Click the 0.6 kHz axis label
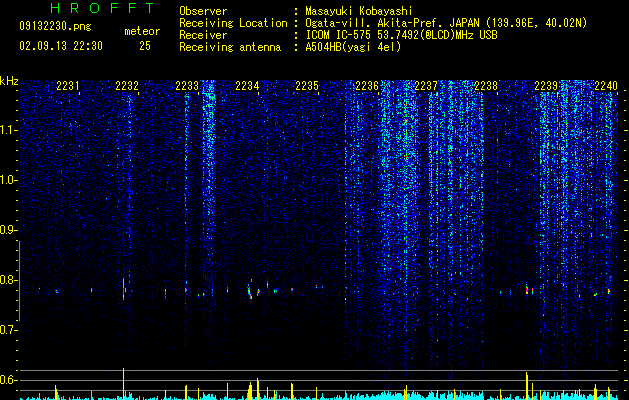This screenshot has width=629, height=400. (x=8, y=380)
